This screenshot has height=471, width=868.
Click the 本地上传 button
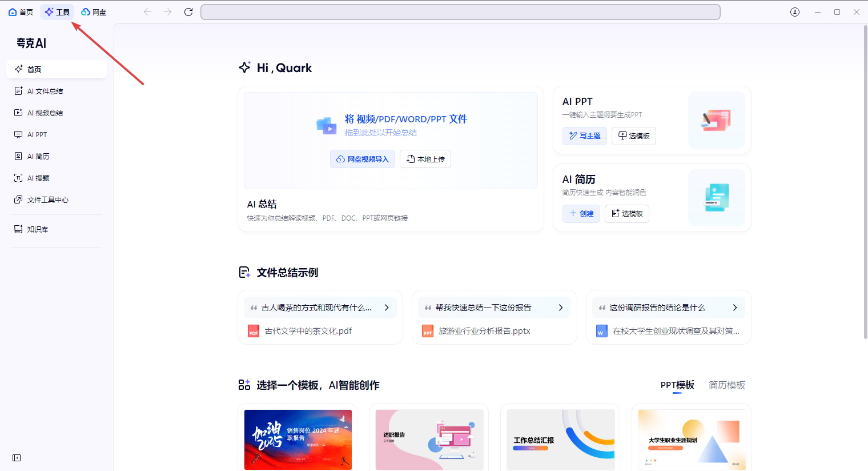point(425,159)
